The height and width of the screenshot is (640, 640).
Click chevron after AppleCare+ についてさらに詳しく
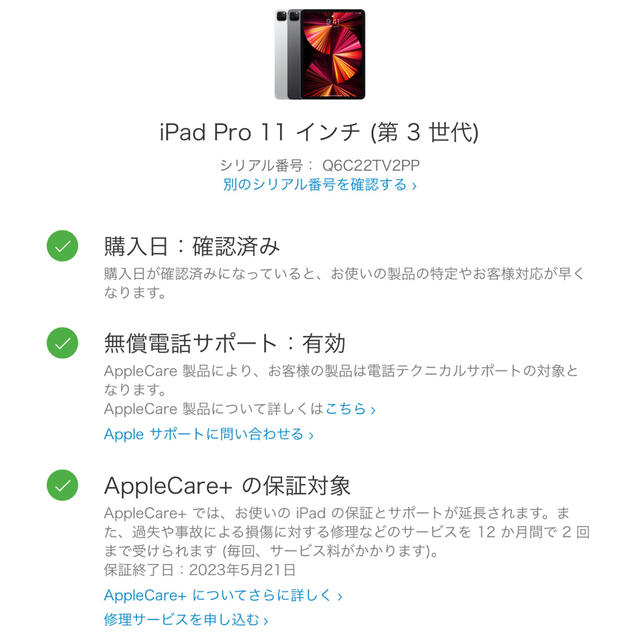click(x=340, y=597)
